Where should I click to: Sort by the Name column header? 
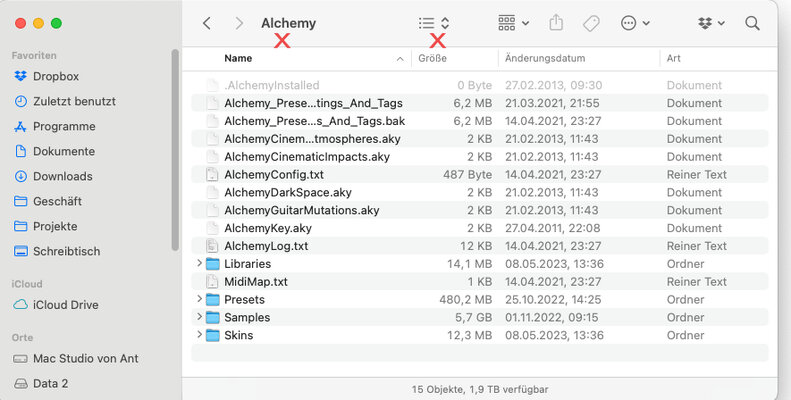[x=238, y=59]
